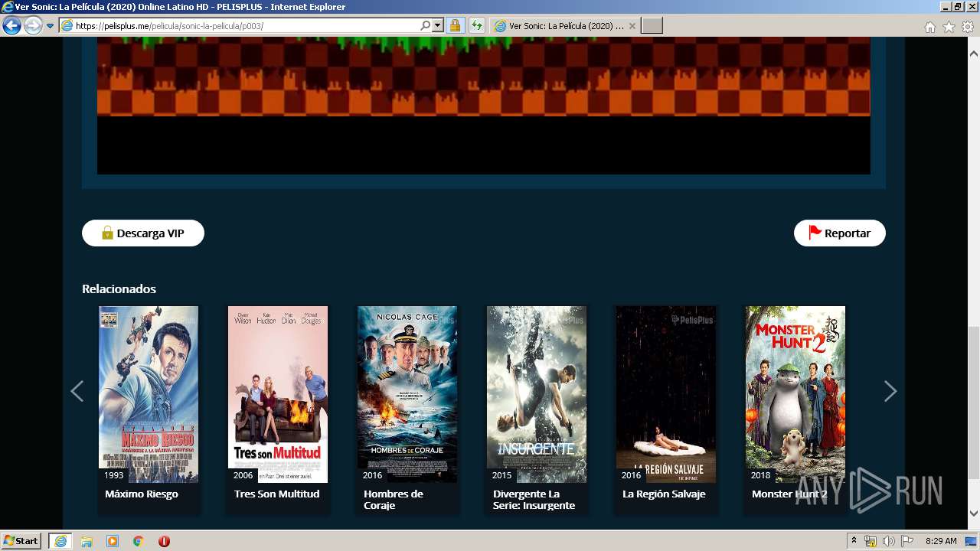The width and height of the screenshot is (980, 551).
Task: Click the Relacionados heading
Action: tap(119, 289)
